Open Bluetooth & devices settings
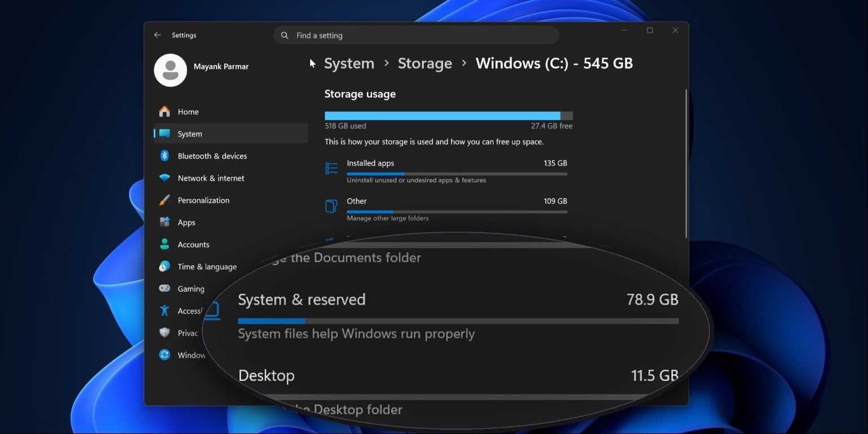The image size is (868, 434). pyautogui.click(x=231, y=156)
